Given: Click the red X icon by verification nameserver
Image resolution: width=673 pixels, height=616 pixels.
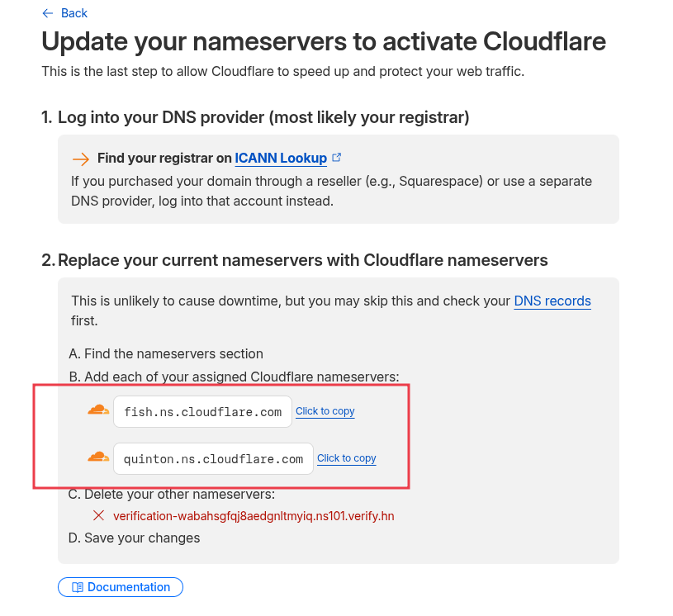Looking at the screenshot, I should click(x=98, y=516).
